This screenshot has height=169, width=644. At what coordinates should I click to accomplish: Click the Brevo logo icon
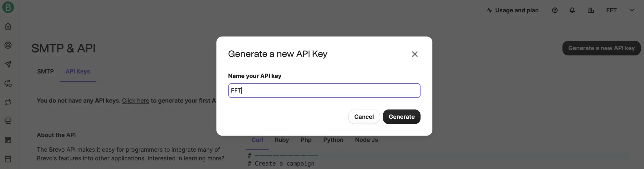pyautogui.click(x=8, y=7)
